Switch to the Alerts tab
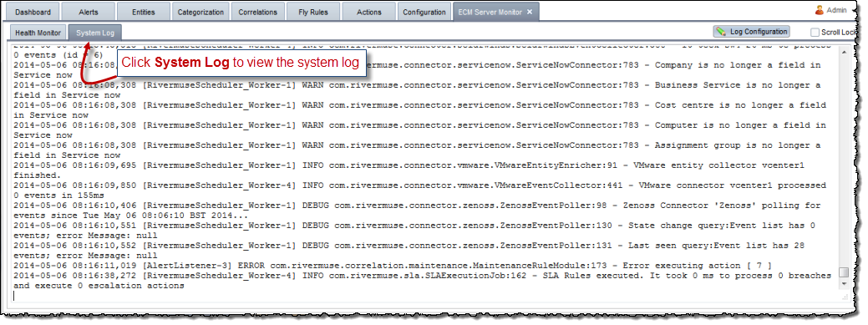The image size is (868, 325). 88,12
